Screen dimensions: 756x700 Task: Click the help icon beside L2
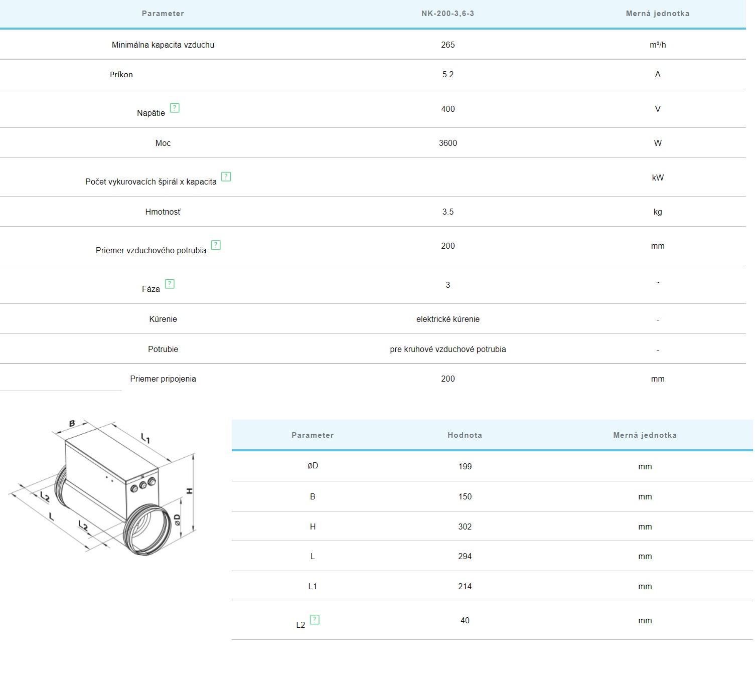click(x=315, y=620)
